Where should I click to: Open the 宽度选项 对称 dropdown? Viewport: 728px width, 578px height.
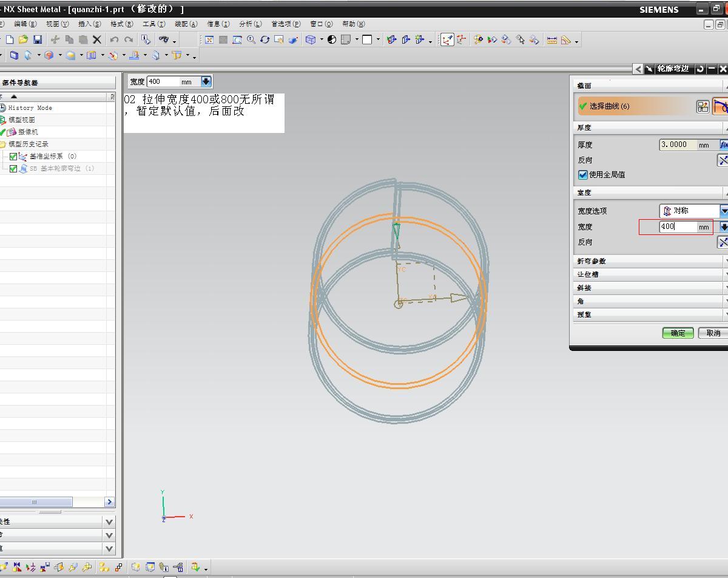tap(693, 211)
